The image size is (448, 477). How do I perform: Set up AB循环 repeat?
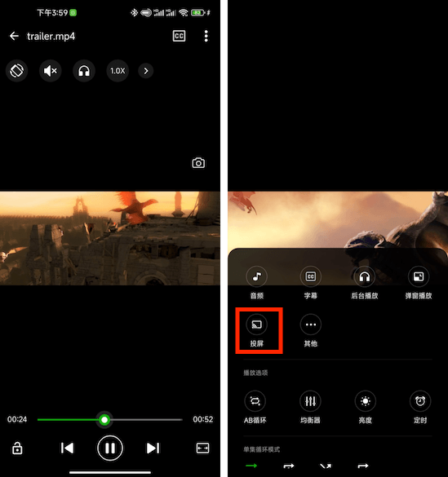[x=255, y=408]
